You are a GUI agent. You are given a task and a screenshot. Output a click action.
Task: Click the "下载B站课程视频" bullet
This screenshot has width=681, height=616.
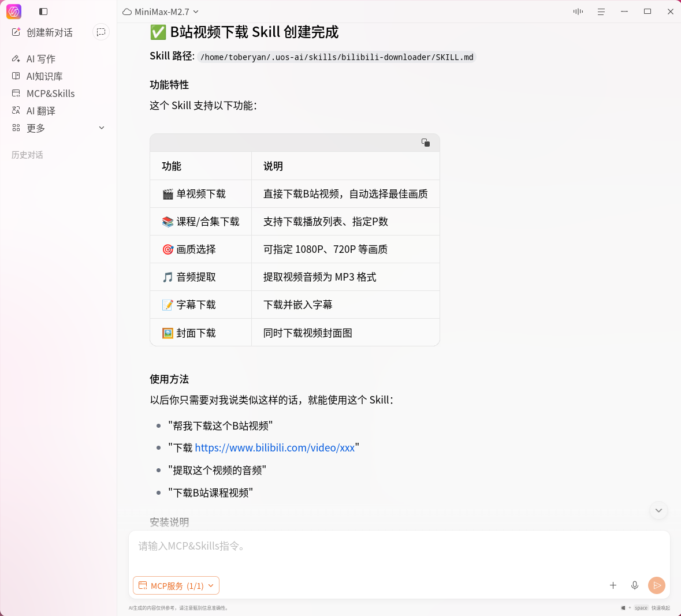point(211,492)
